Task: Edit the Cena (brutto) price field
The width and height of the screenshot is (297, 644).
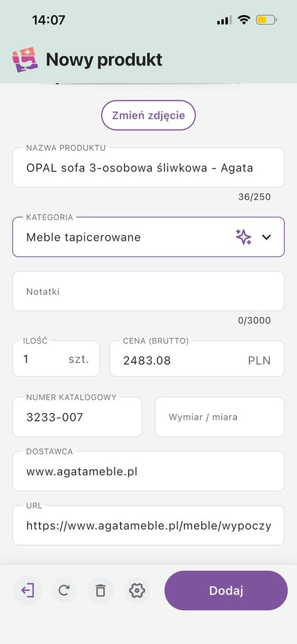Action: 197,358
